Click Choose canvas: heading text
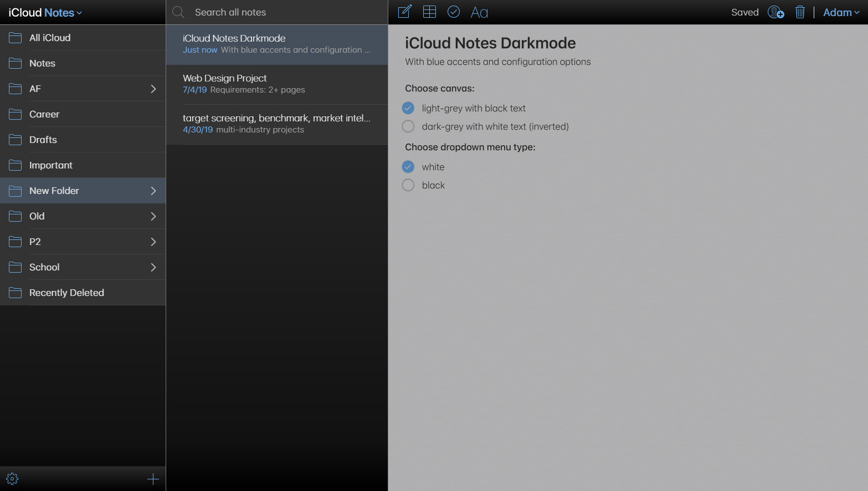868x491 pixels. [x=440, y=88]
